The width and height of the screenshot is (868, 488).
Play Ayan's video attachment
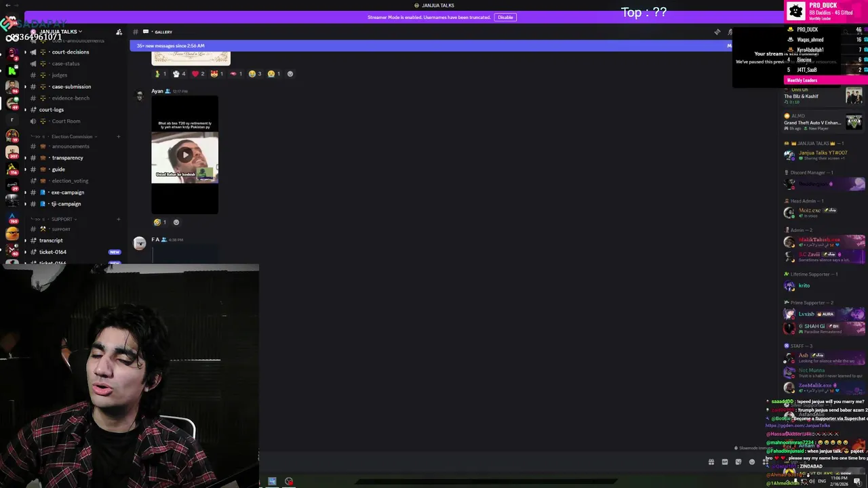coord(184,155)
